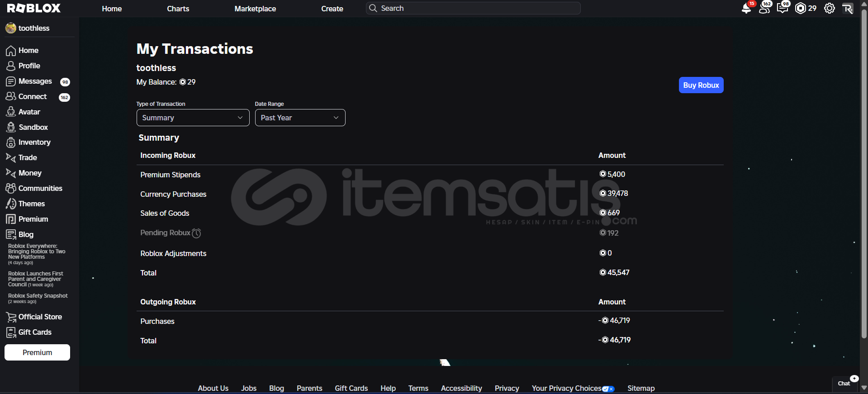
Task: Click the Avatar icon in sidebar
Action: [11, 112]
